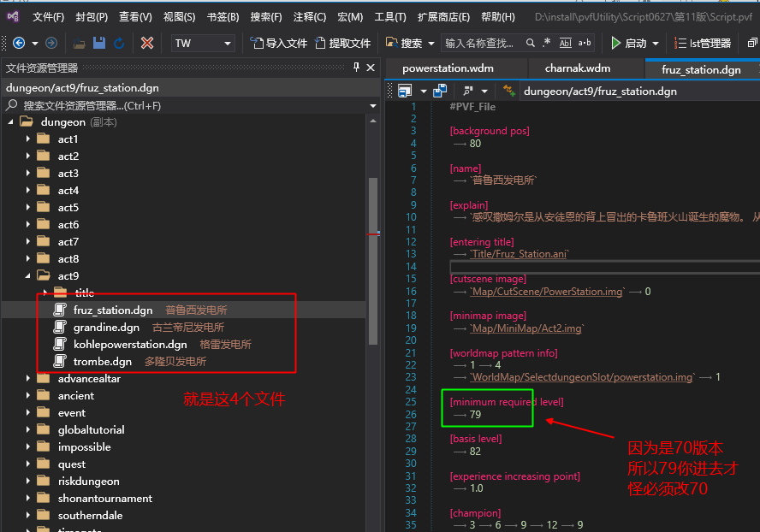Open the TW language dropdown
This screenshot has height=532, width=760.
[203, 43]
